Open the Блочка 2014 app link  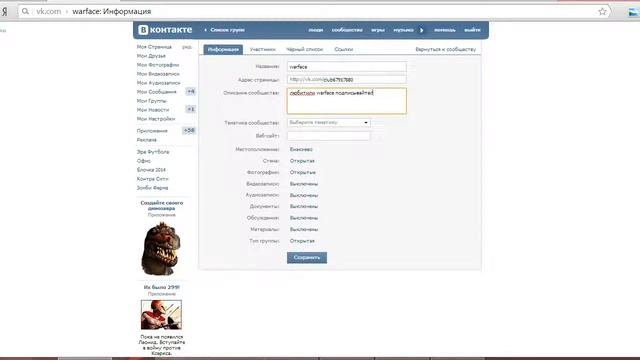click(x=151, y=170)
